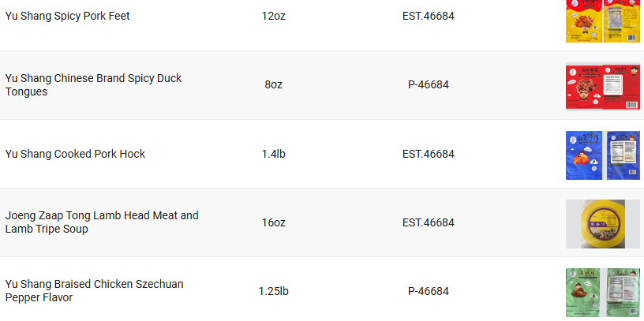Click EST.46684 in the Pork Hock row

[x=429, y=154]
